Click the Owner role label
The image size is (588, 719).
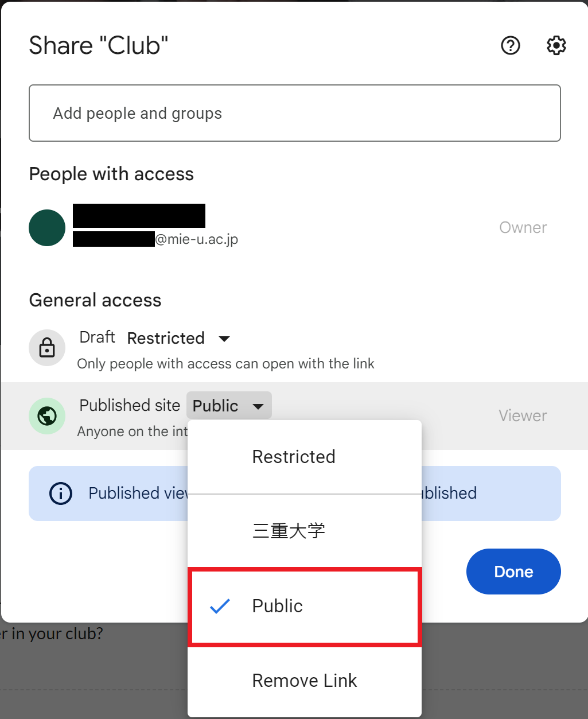523,227
